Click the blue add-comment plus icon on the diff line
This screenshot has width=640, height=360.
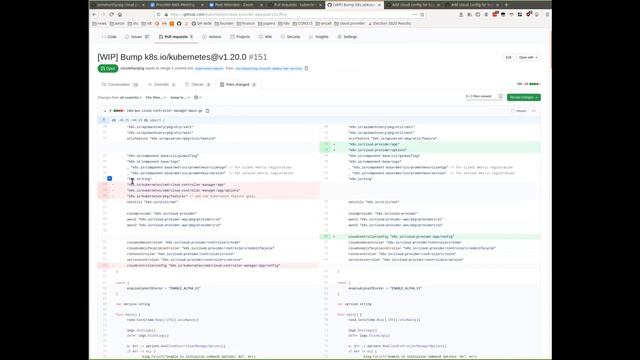click(x=109, y=178)
